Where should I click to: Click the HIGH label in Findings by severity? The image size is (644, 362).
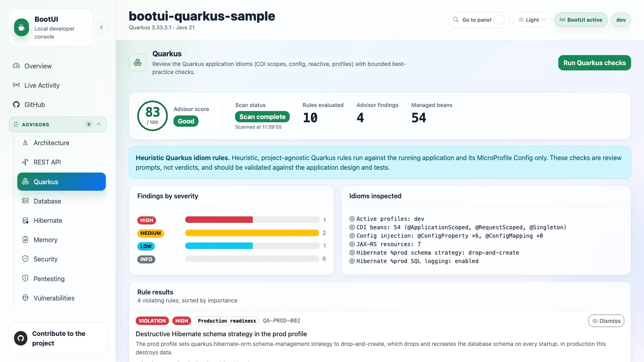pos(147,220)
